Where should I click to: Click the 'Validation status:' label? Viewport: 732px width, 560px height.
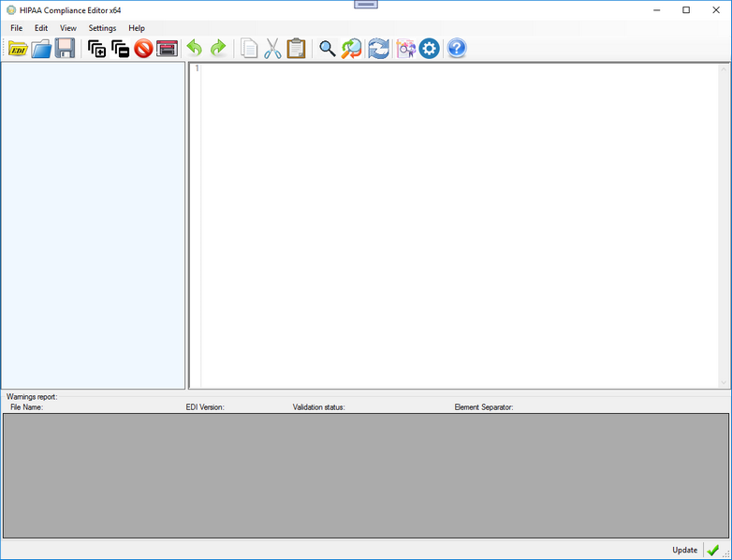(x=318, y=407)
